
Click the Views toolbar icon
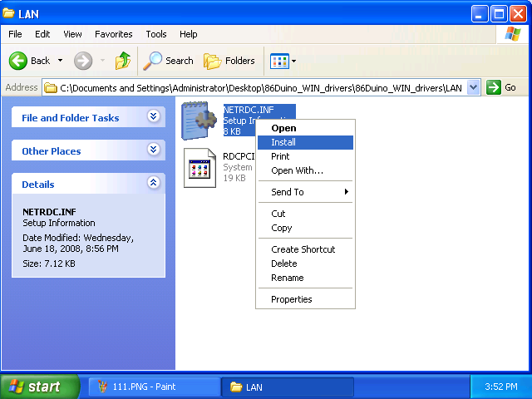(279, 61)
